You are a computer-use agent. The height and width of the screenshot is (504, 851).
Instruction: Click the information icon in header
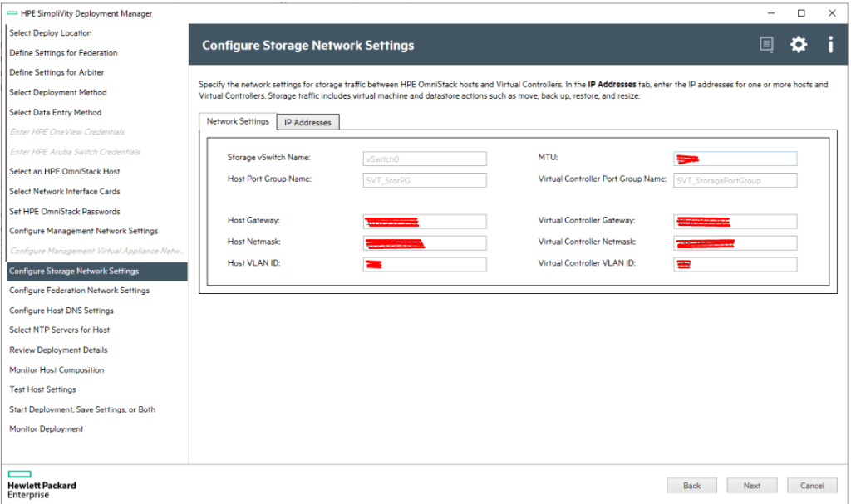[x=829, y=45]
